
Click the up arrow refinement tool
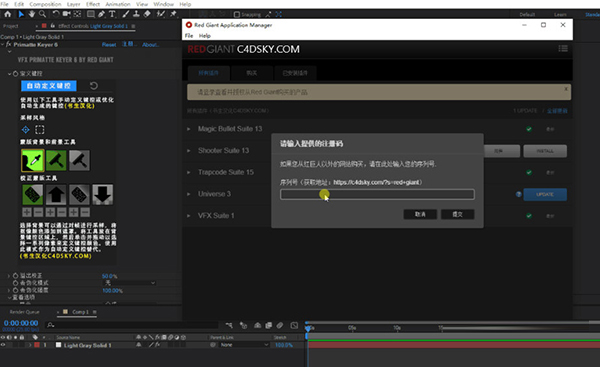coord(56,194)
